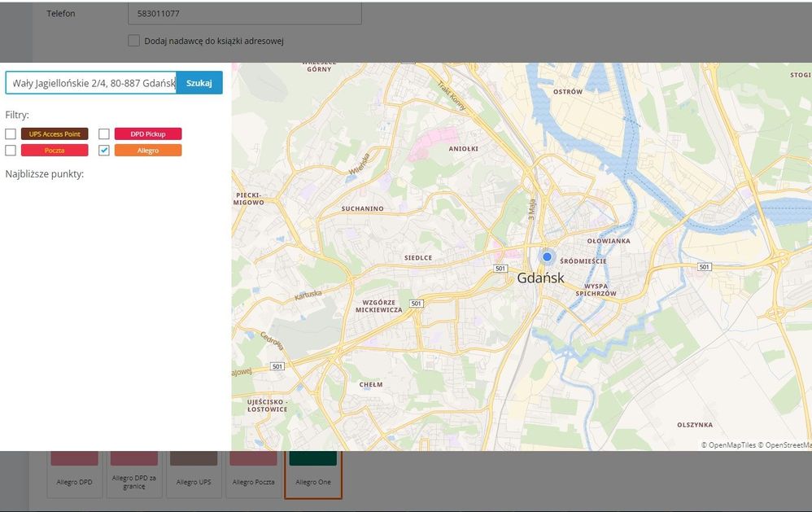Viewport: 812px width, 512px height.
Task: Click the PIECKI-MIGOWO label on map
Action: [249, 199]
